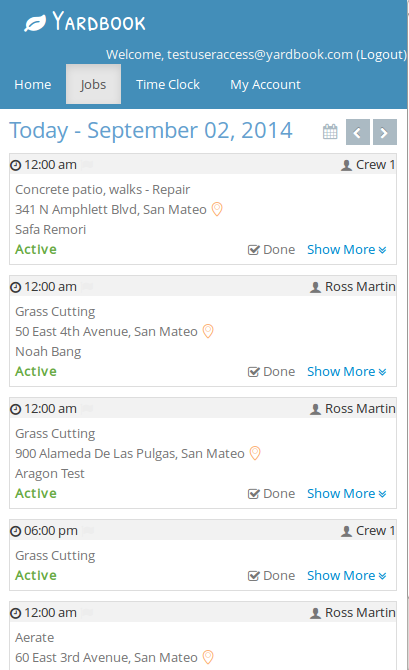Viewport: 409px width, 670px height.
Task: Switch to the Time Clock tab
Action: [x=168, y=85]
